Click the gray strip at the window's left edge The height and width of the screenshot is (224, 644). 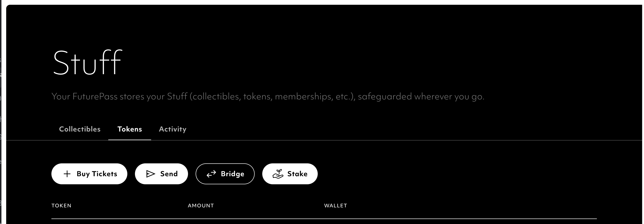(x=1, y=112)
